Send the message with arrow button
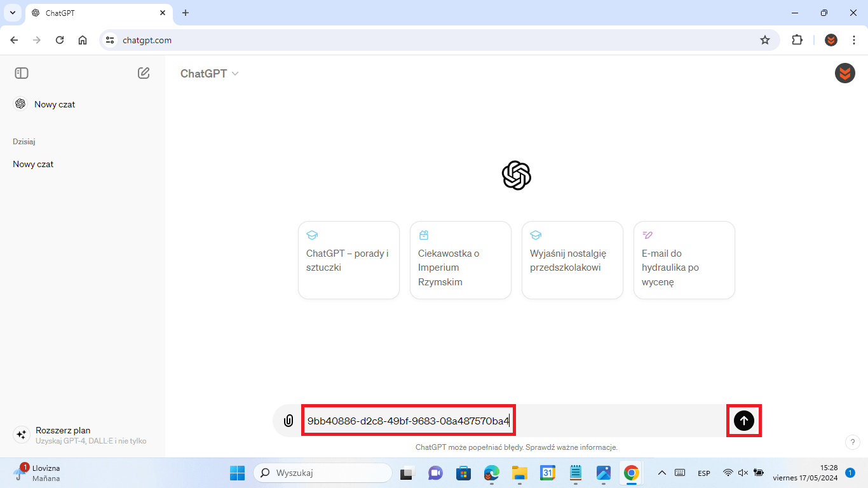This screenshot has height=488, width=868. coord(744,421)
